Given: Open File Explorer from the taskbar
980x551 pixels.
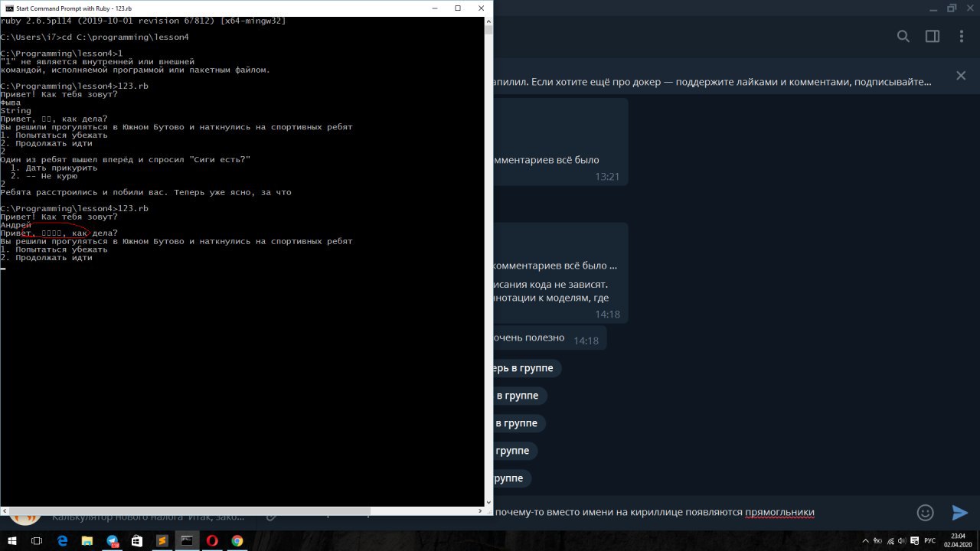Looking at the screenshot, I should click(87, 540).
